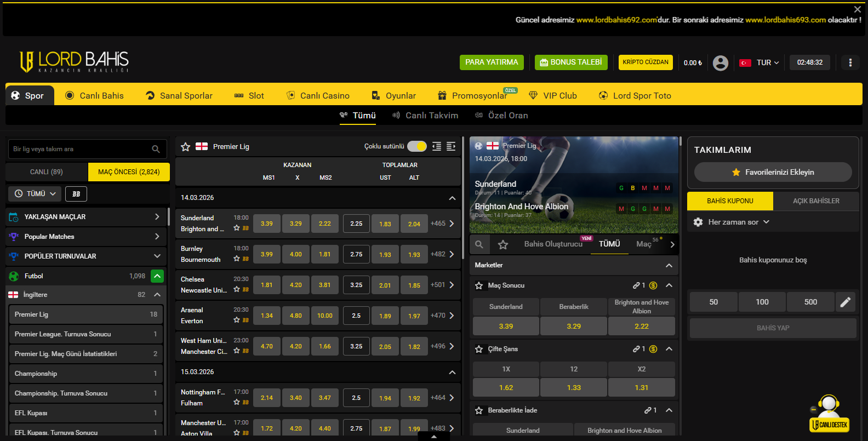Switch to Canlı Takvim tab
The image size is (868, 441).
tap(425, 115)
